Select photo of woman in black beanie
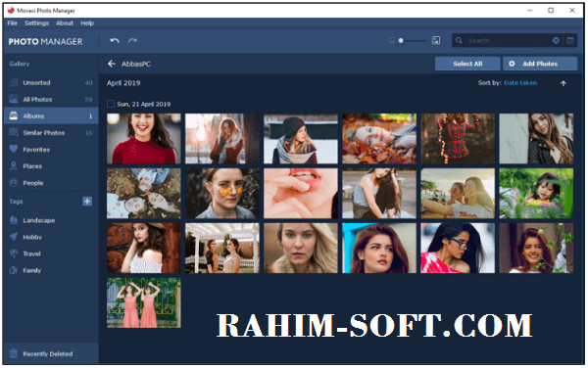Screen dimensions: 588x368 (x=301, y=139)
